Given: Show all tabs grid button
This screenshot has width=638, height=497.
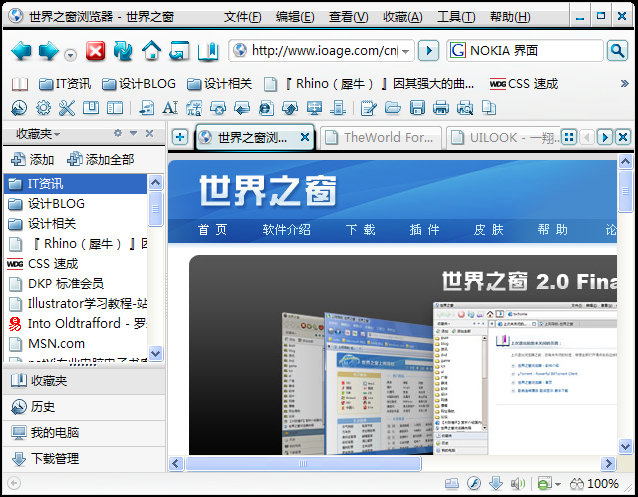Looking at the screenshot, I should point(569,137).
